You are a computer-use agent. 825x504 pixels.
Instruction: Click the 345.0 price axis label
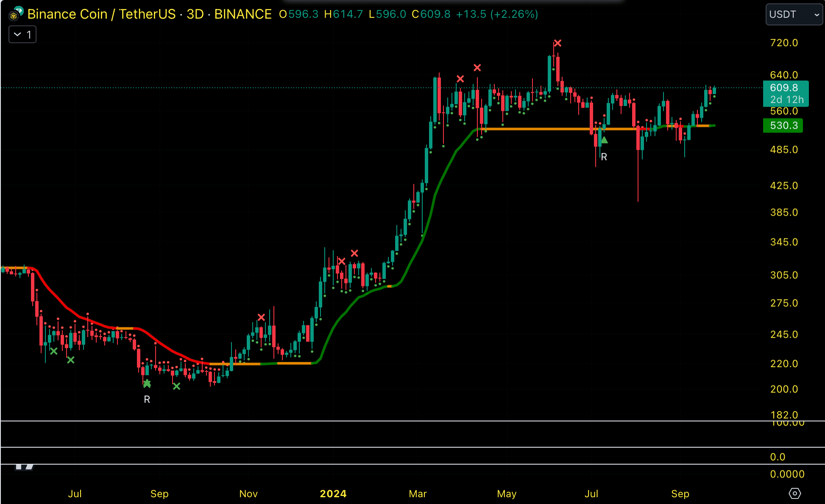[x=784, y=242]
